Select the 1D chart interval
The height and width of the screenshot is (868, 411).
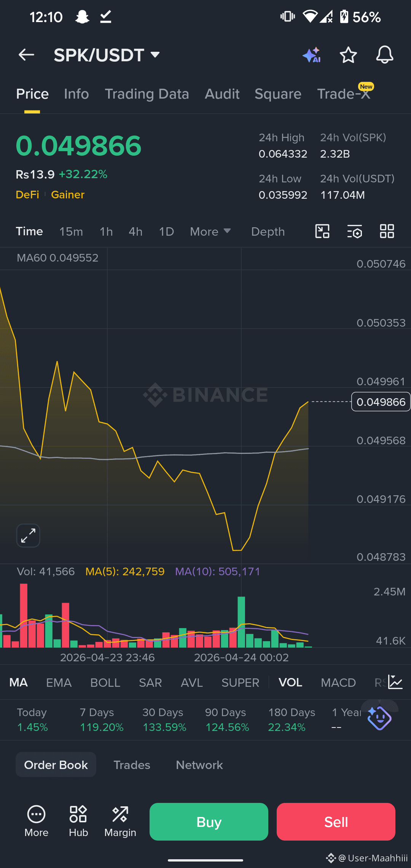pos(166,231)
